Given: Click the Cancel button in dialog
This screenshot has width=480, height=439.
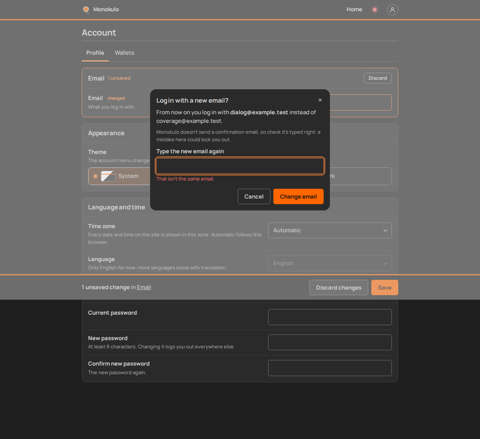Looking at the screenshot, I should click(x=254, y=197).
